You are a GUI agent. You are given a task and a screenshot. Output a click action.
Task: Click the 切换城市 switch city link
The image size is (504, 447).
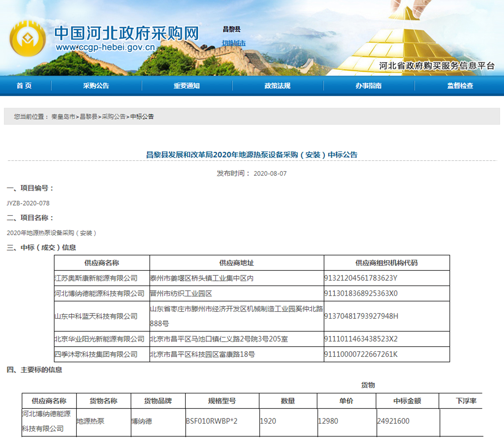[x=234, y=43]
